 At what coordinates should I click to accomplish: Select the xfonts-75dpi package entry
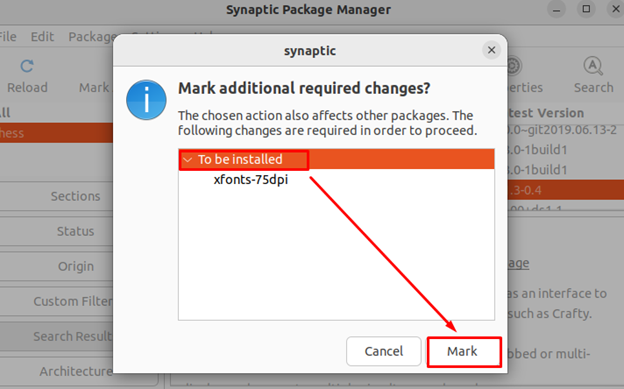251,180
